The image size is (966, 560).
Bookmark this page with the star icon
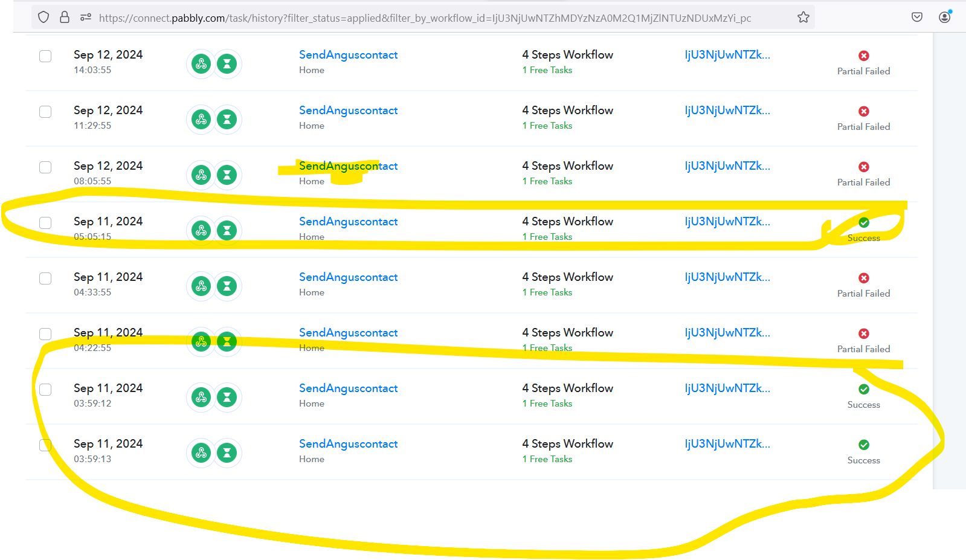tap(803, 18)
